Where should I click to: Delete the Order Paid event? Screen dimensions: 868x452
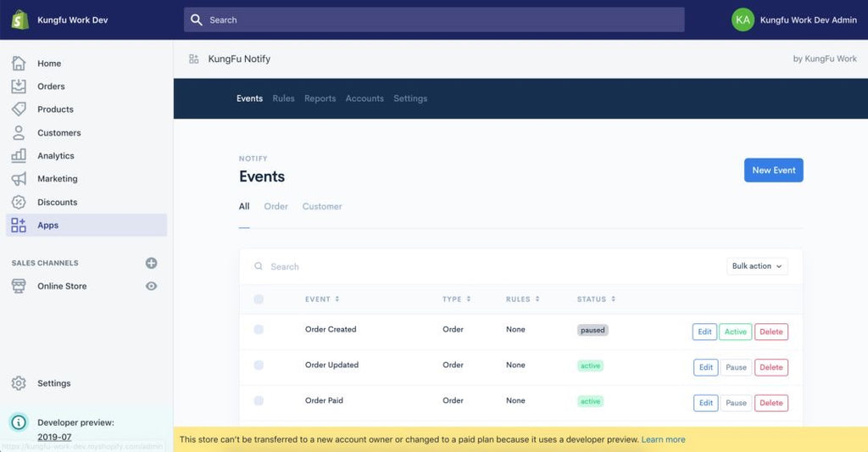(x=771, y=403)
